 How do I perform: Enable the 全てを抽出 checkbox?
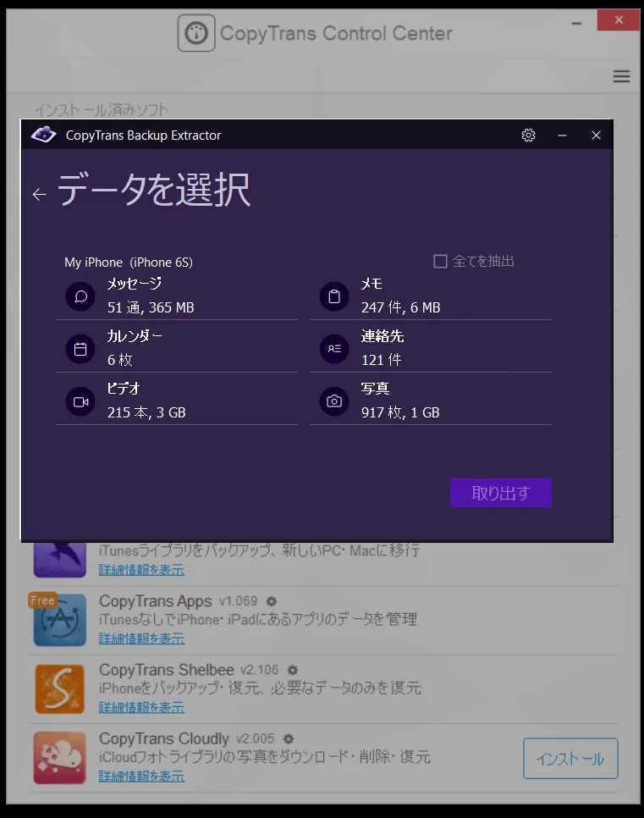coord(441,262)
